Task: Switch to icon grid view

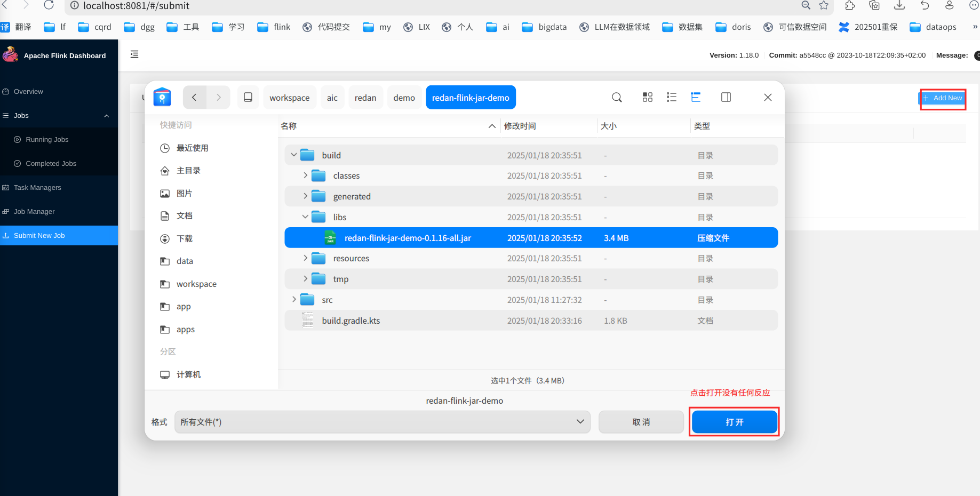Action: point(648,98)
